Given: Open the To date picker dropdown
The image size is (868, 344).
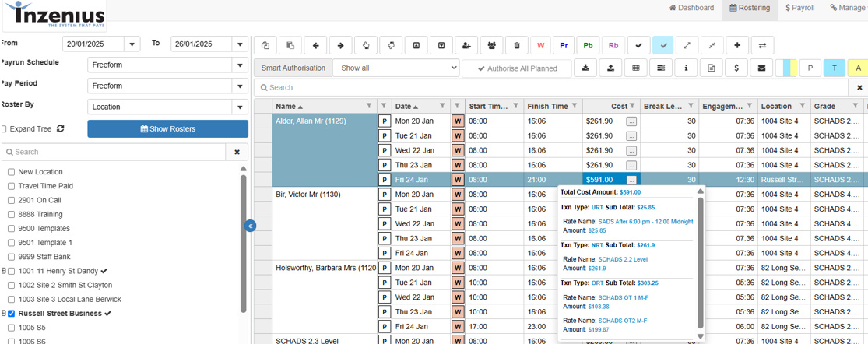Looking at the screenshot, I should point(240,44).
